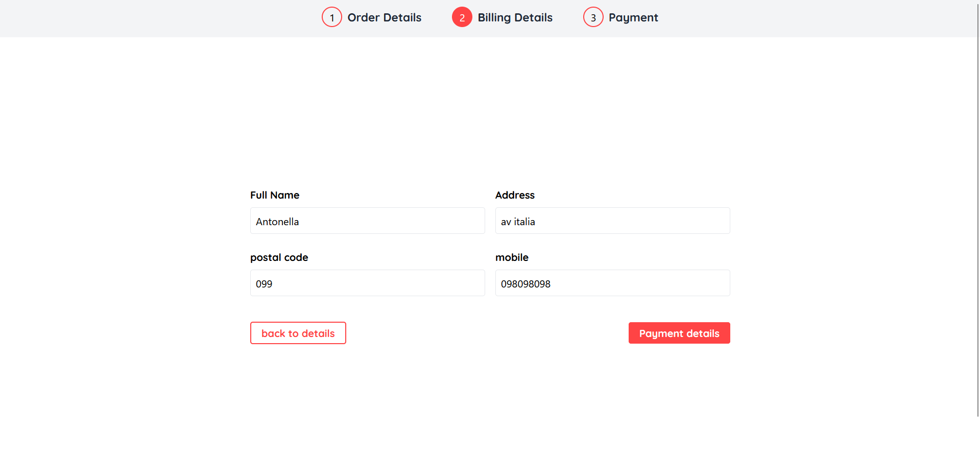This screenshot has height=457, width=980.
Task: Proceed with the Payment details button
Action: (x=679, y=333)
